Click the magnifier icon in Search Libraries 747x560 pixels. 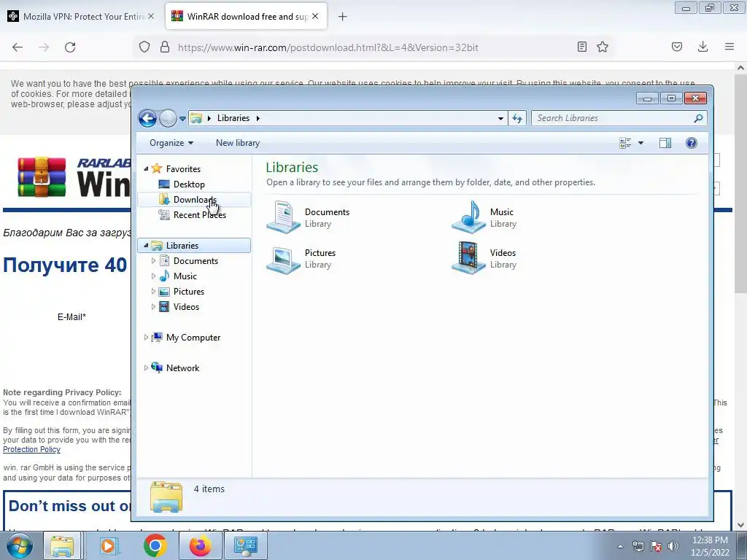[698, 118]
